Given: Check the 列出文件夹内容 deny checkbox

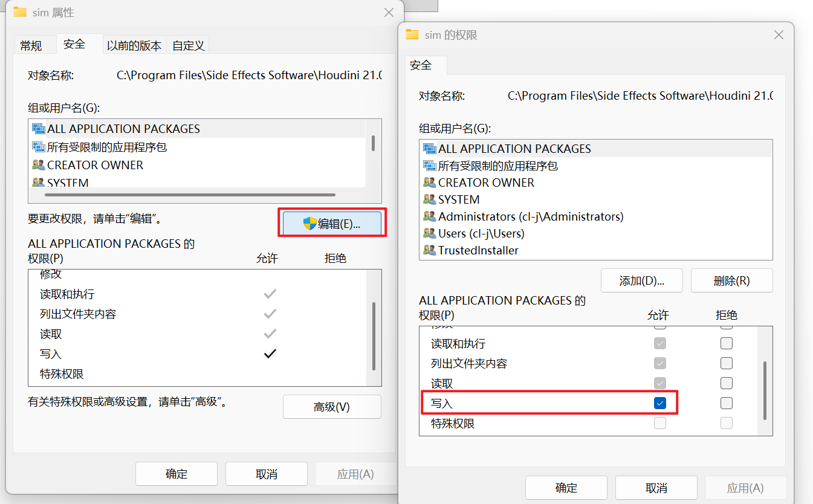Looking at the screenshot, I should click(x=727, y=363).
